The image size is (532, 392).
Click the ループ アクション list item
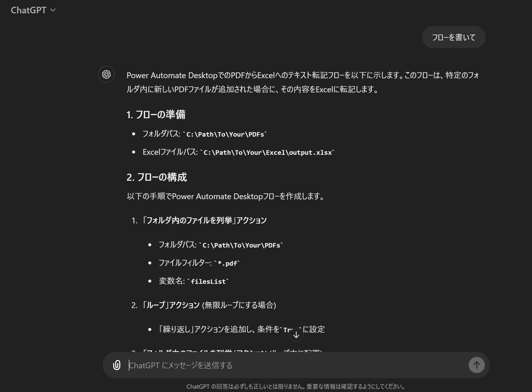(x=210, y=305)
